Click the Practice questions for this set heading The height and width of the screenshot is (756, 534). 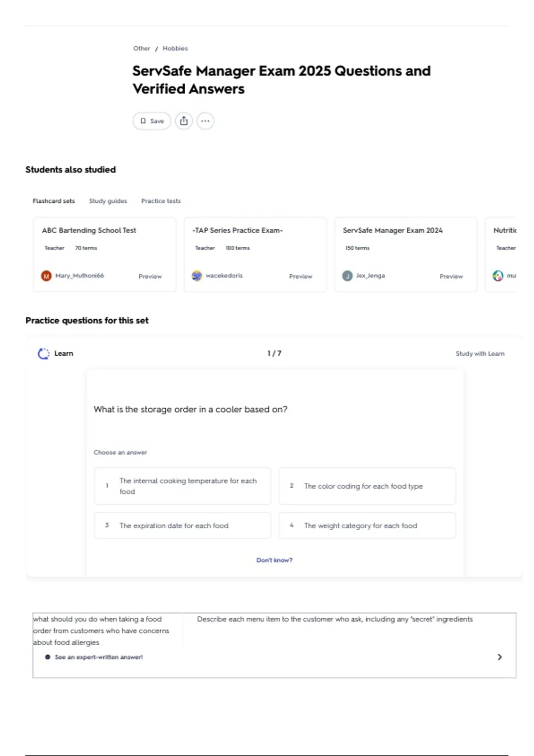[x=87, y=321]
